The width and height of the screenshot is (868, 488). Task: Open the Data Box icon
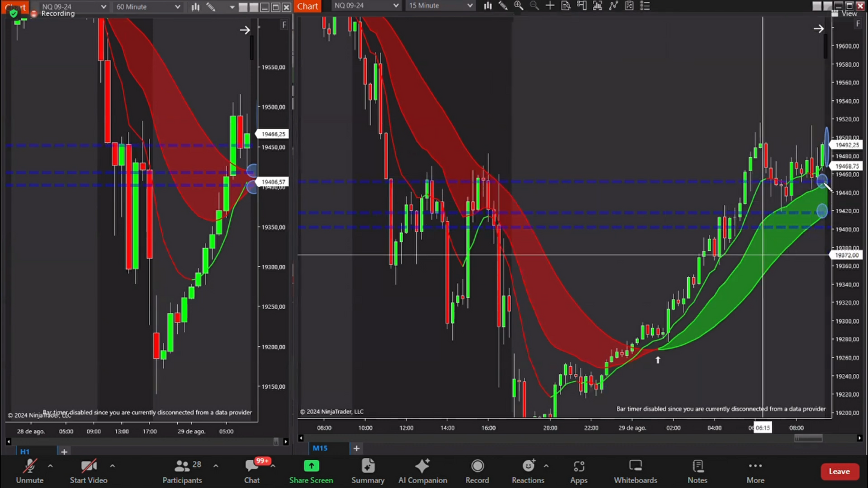coord(566,5)
